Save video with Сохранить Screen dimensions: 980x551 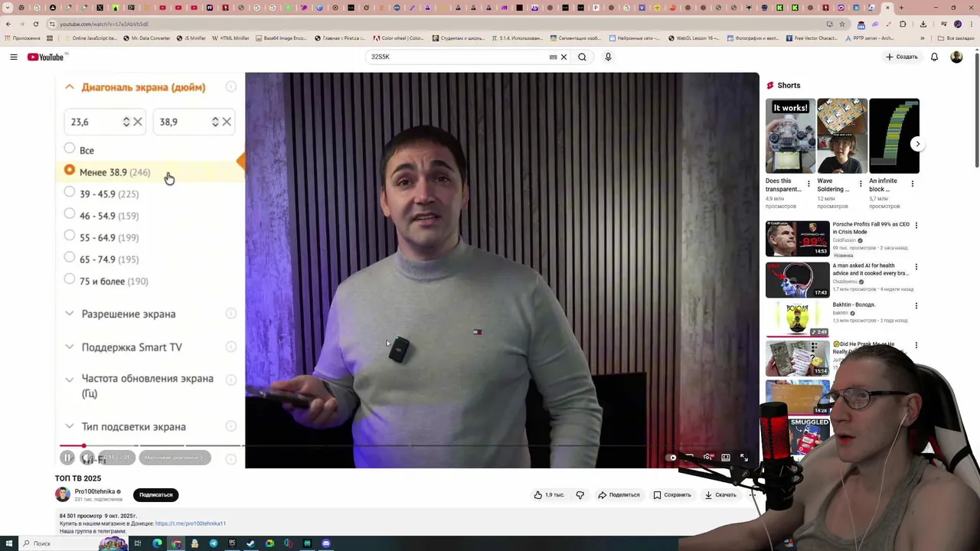(x=672, y=495)
